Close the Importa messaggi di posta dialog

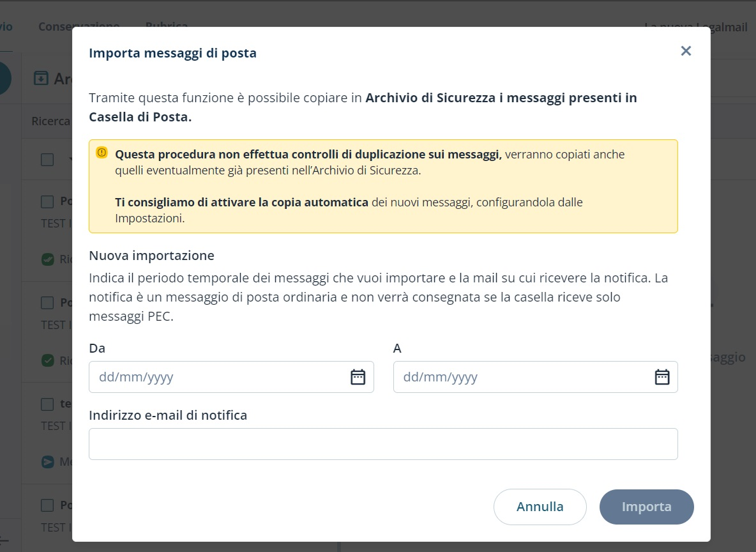pos(686,51)
